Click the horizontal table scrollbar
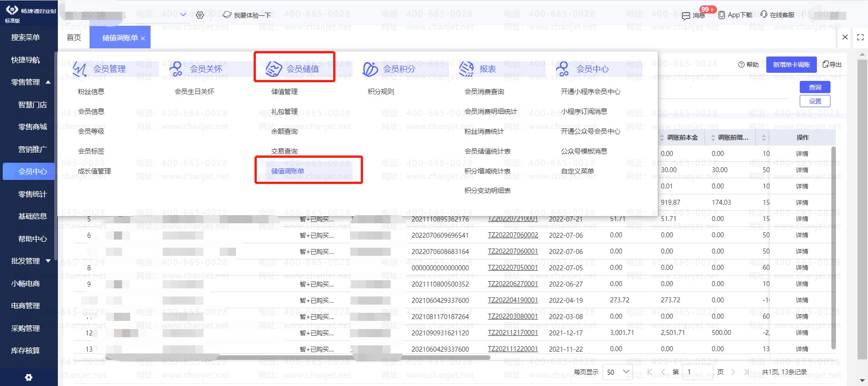The image size is (868, 386). pos(298,358)
